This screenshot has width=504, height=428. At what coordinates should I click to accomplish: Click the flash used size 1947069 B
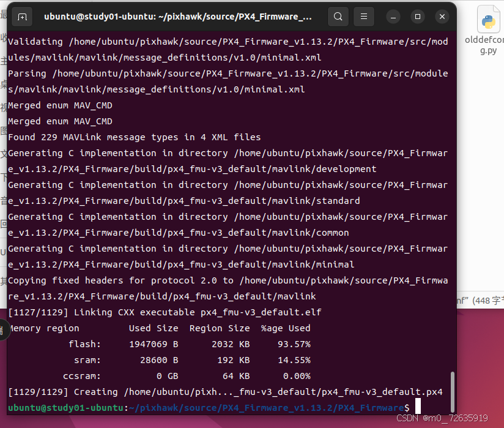click(x=154, y=344)
